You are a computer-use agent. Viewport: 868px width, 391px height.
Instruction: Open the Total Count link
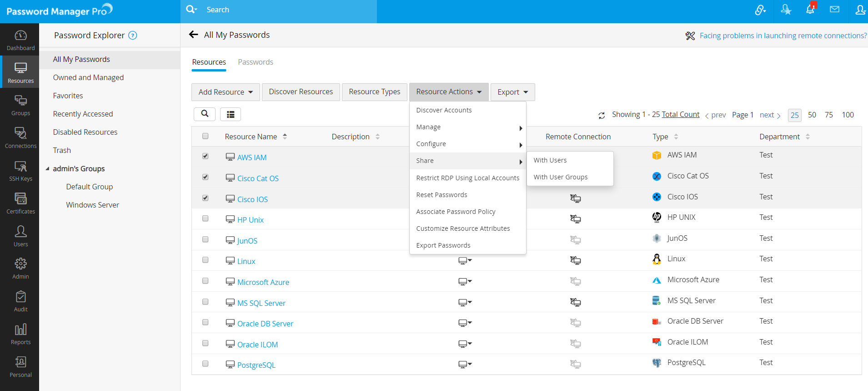point(680,114)
